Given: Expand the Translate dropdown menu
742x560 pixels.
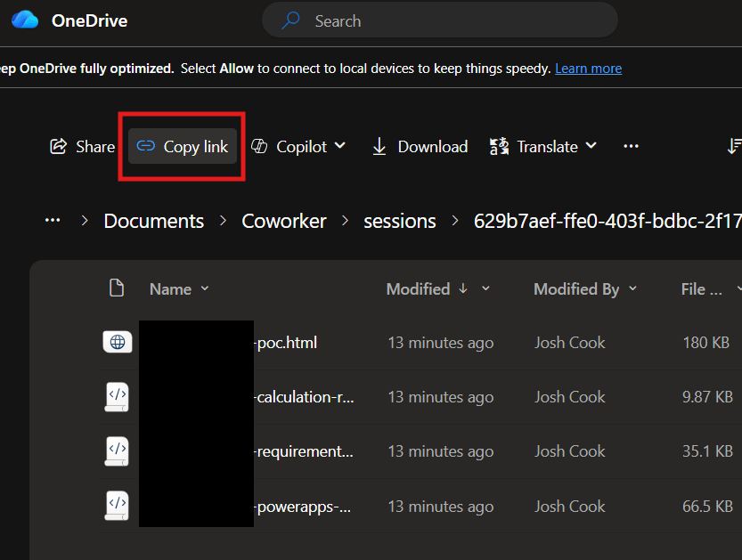Looking at the screenshot, I should (x=542, y=147).
